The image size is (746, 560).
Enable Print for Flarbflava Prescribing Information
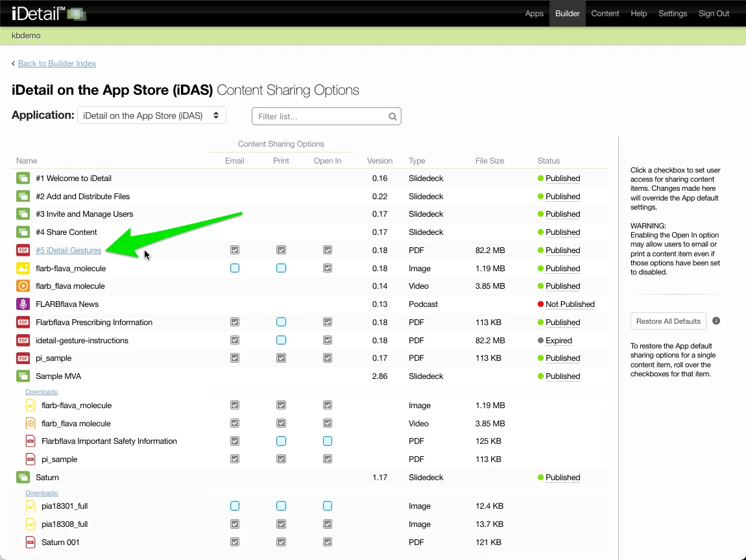click(x=281, y=323)
